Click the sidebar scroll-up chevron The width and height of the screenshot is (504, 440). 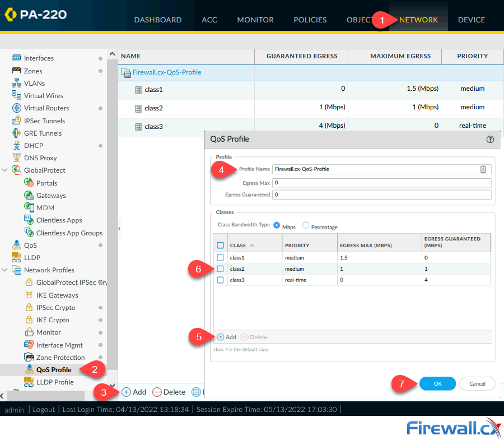point(112,54)
